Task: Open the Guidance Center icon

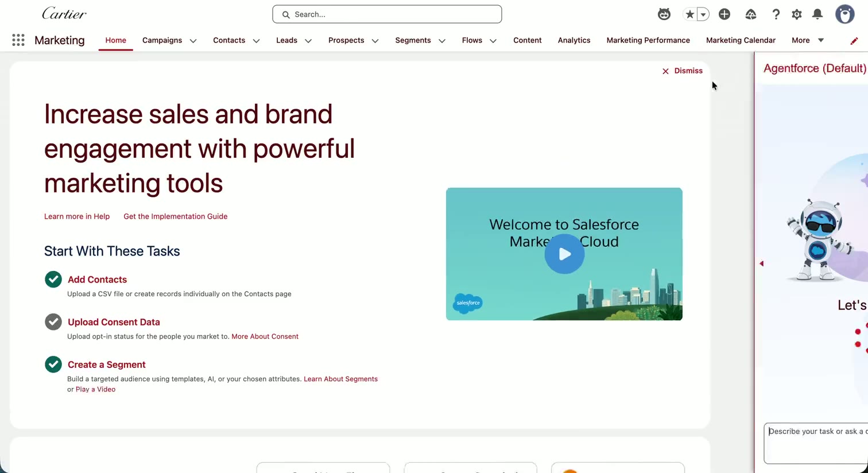Action: 751,14
